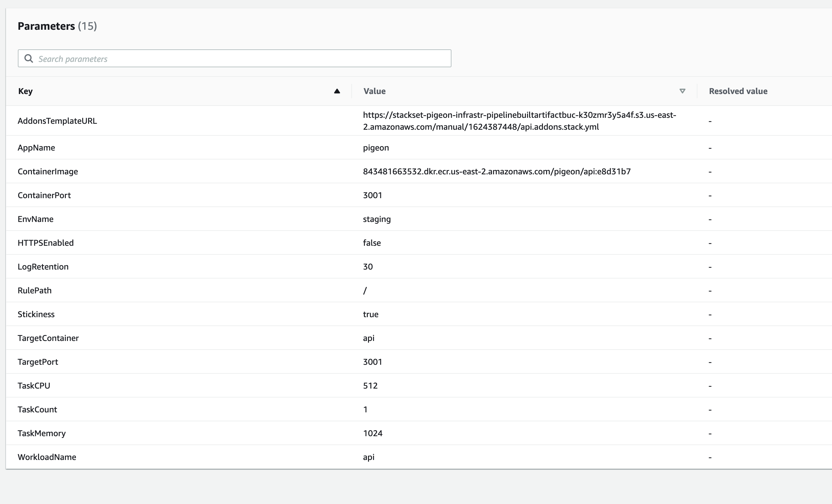Select the TaskCount key
The width and height of the screenshot is (832, 504).
click(37, 410)
